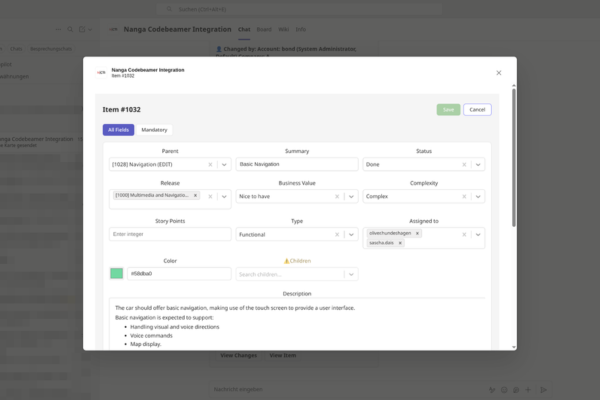Open the green color swatch picker
The height and width of the screenshot is (400, 600).
click(x=116, y=273)
